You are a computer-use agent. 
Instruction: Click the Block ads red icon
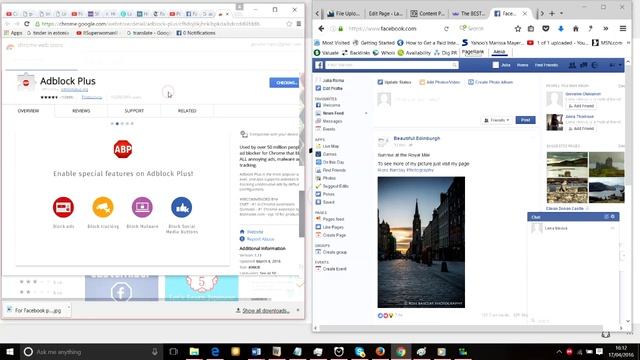coord(63,207)
